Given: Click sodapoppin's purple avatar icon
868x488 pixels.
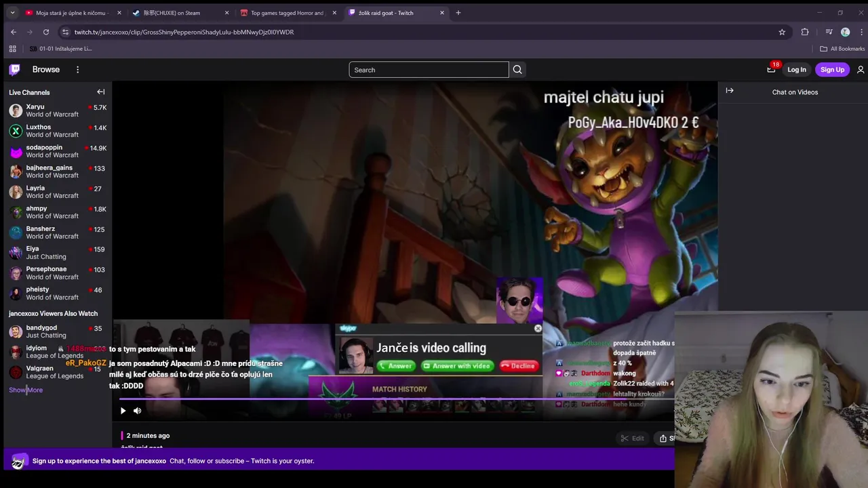Looking at the screenshot, I should [x=16, y=151].
